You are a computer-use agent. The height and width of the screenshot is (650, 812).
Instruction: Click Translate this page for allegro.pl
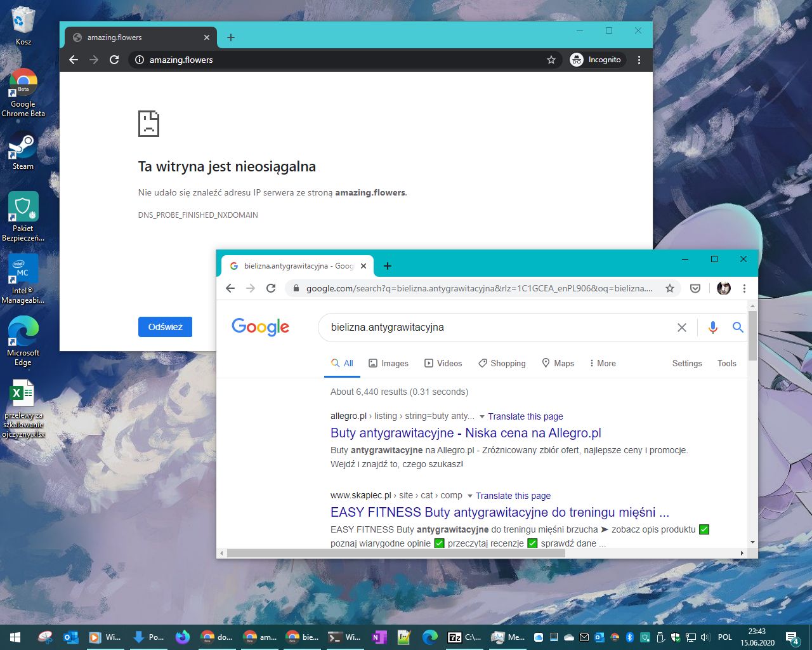tap(525, 416)
